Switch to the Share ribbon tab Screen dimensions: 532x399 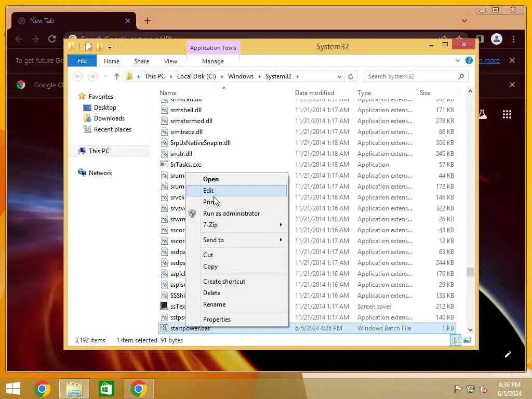141,61
